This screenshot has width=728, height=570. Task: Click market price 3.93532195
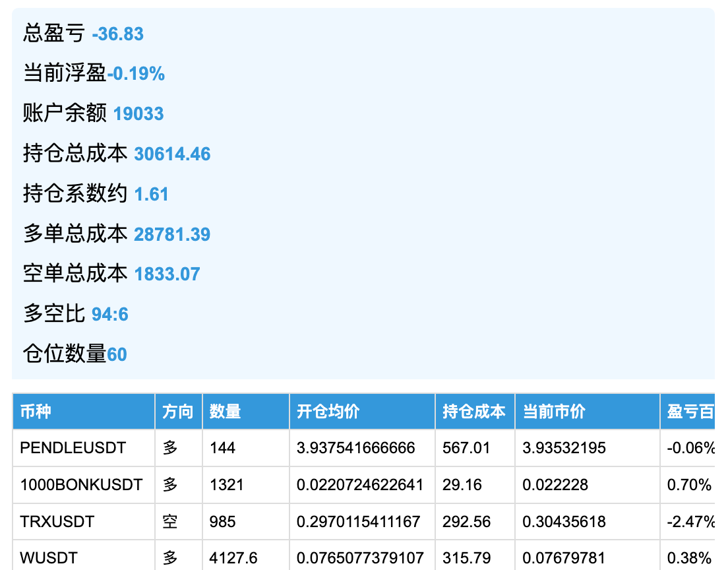pyautogui.click(x=564, y=448)
